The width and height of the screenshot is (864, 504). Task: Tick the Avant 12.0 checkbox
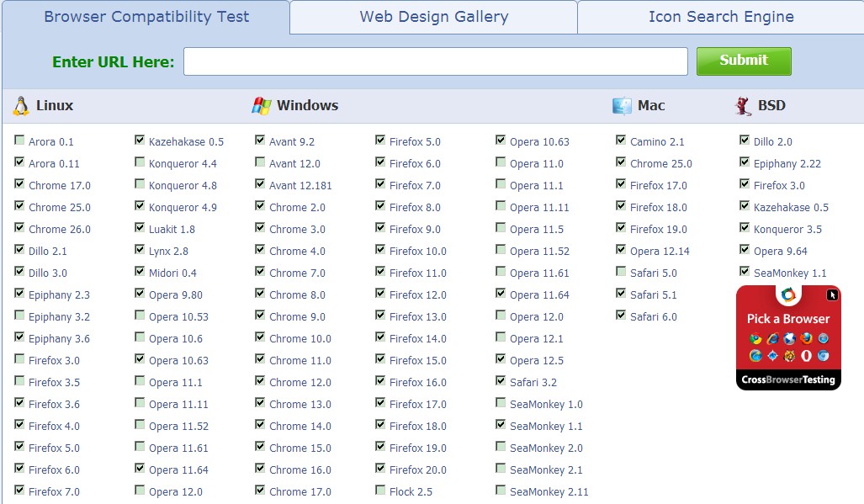pos(260,162)
